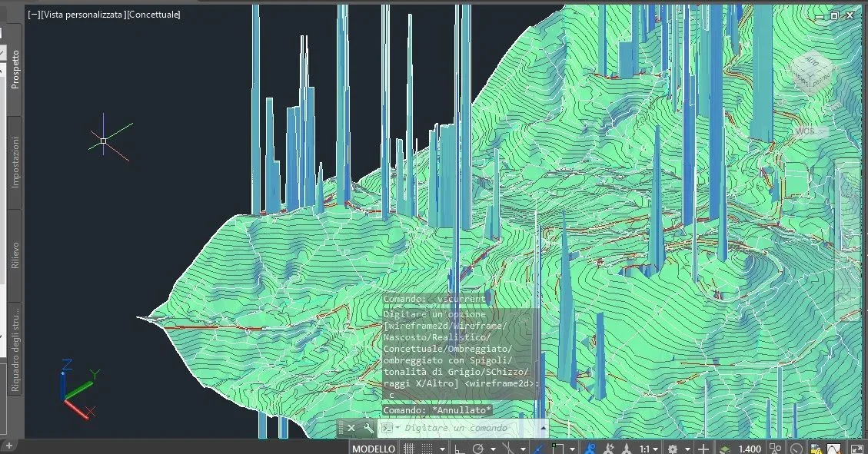
Task: Toggle annotation monitor plus icon
Action: click(x=703, y=449)
